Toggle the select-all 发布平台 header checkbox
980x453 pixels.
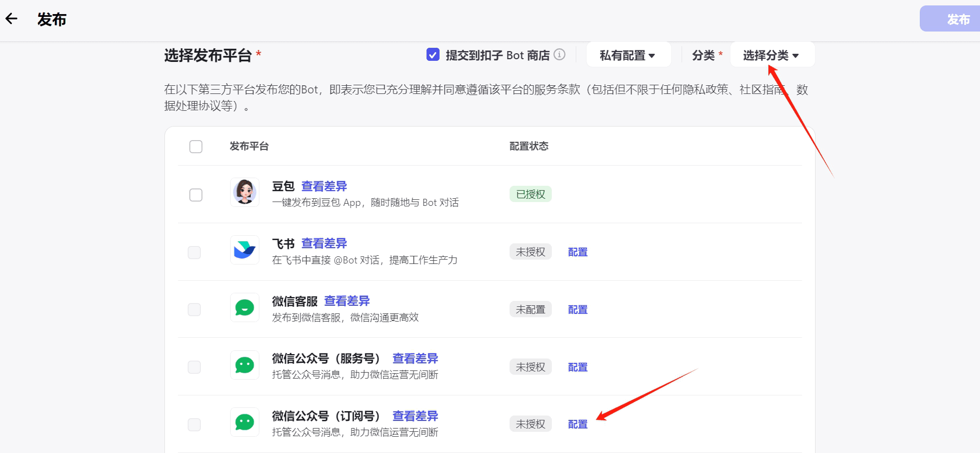coord(196,147)
